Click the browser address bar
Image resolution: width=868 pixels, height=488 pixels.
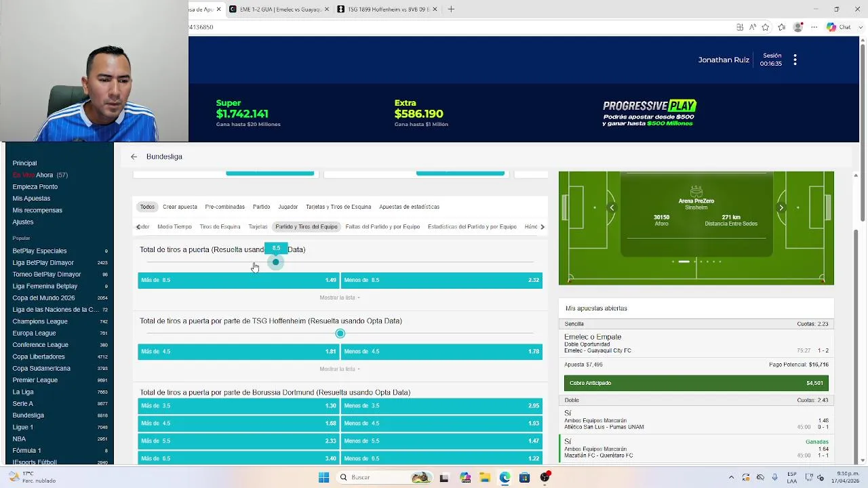pyautogui.click(x=461, y=27)
